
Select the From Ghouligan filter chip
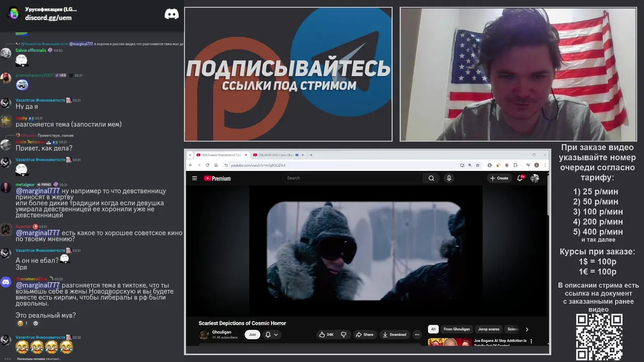coord(456,329)
